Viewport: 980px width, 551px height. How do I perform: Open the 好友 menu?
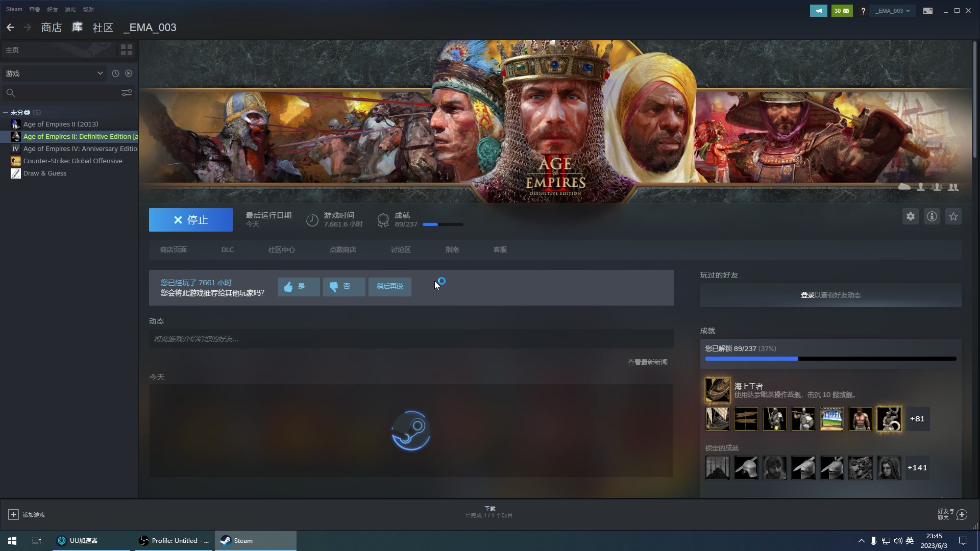(53, 10)
